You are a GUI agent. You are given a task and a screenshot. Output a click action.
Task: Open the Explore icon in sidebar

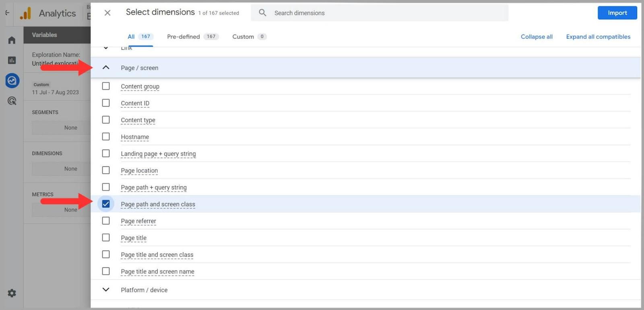pyautogui.click(x=12, y=81)
